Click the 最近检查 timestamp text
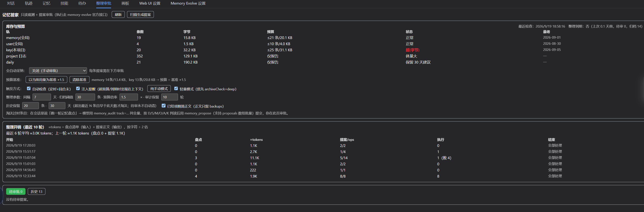The image size is (644, 212). (541, 26)
